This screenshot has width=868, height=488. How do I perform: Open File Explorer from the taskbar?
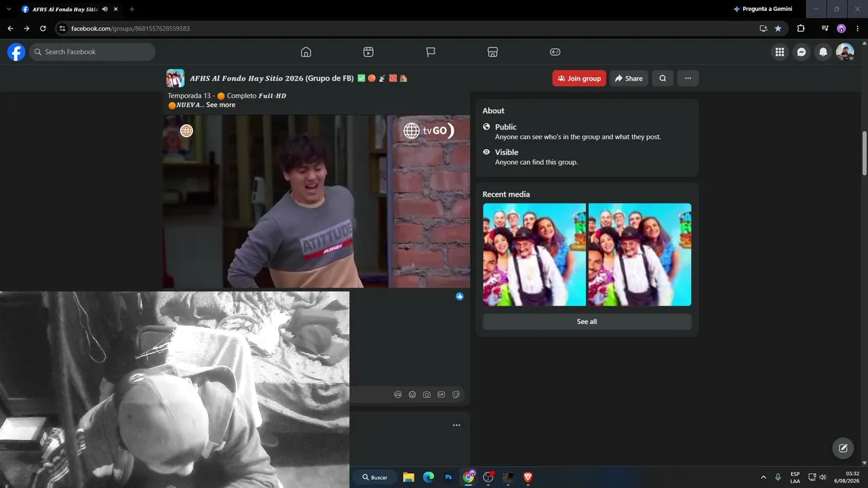coord(408,477)
